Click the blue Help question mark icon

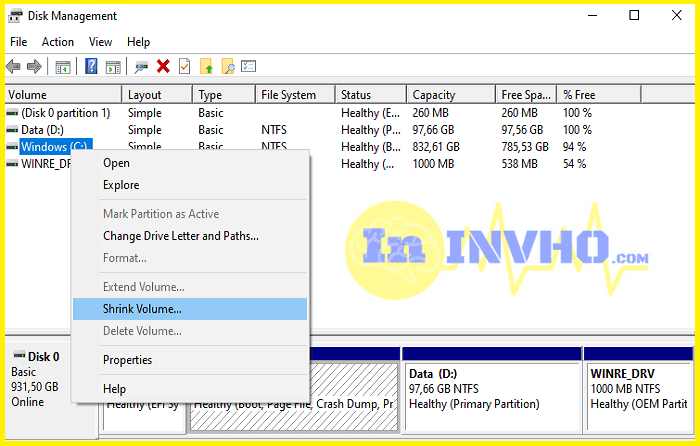(91, 67)
